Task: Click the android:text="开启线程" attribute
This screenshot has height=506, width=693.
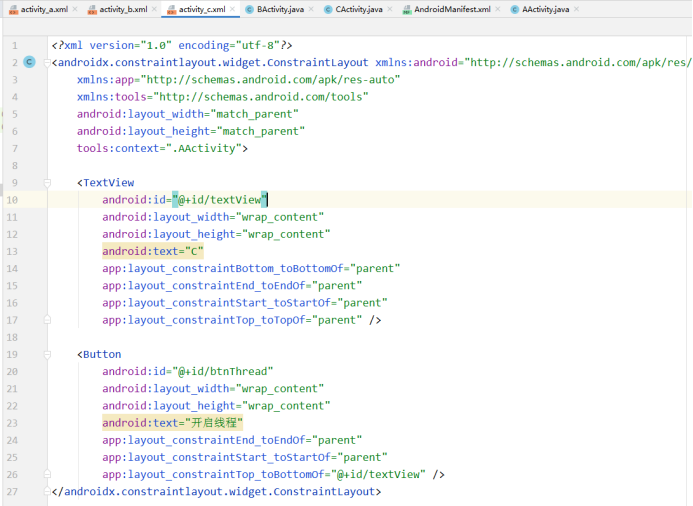Action: point(172,423)
